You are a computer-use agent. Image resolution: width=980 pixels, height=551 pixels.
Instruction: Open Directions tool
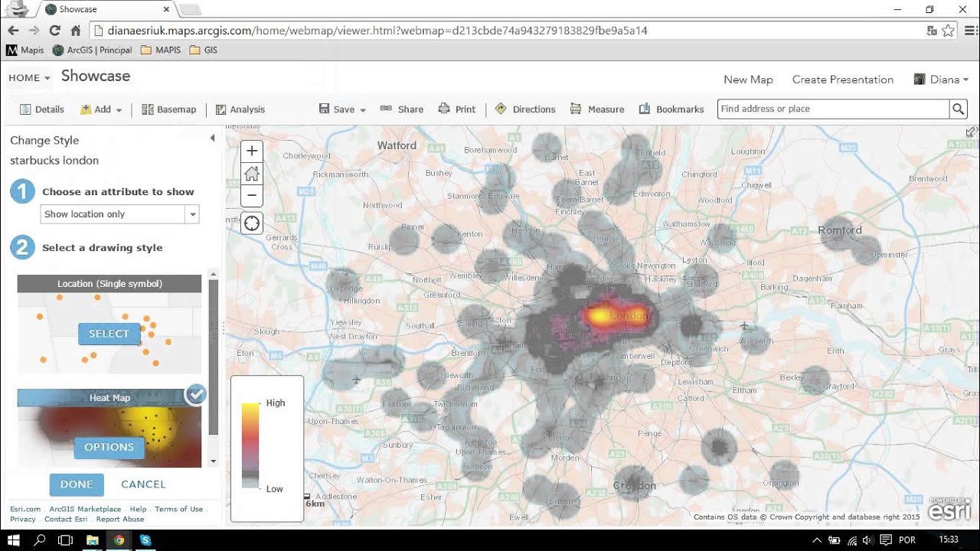tap(525, 109)
